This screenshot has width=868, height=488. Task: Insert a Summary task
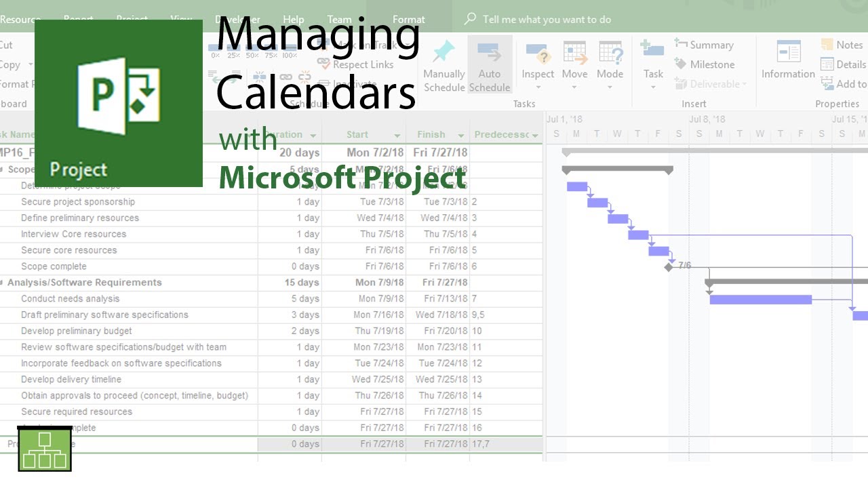point(705,45)
